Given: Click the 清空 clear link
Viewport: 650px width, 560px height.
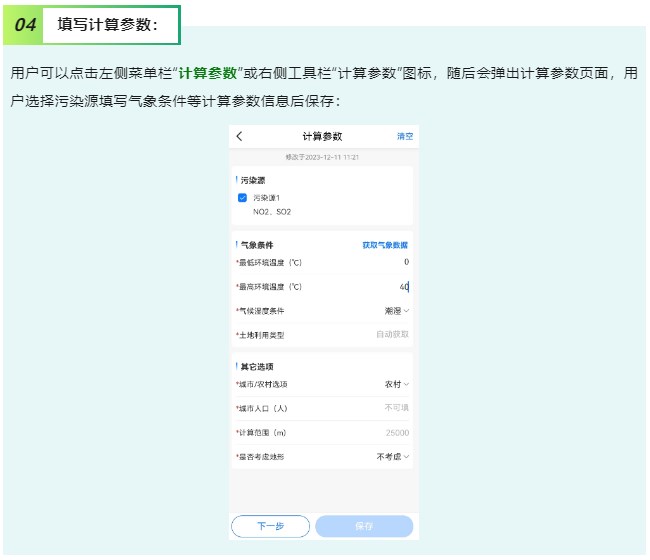Looking at the screenshot, I should click(404, 136).
